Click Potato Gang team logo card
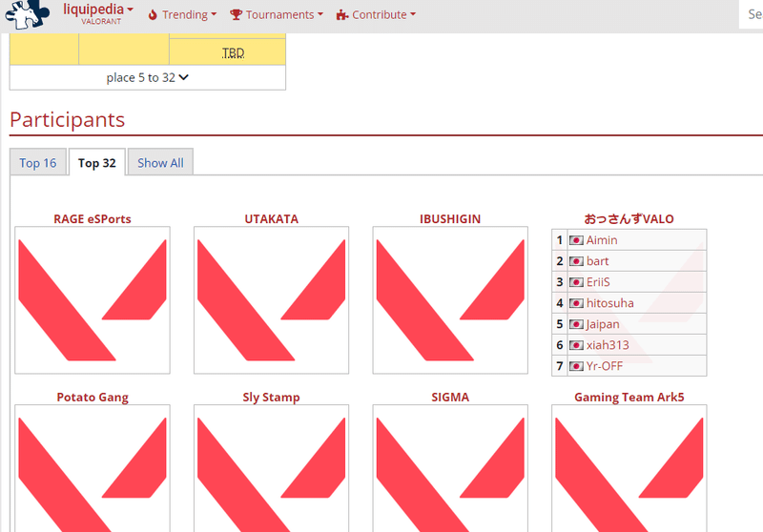The image size is (763, 532). point(93,468)
